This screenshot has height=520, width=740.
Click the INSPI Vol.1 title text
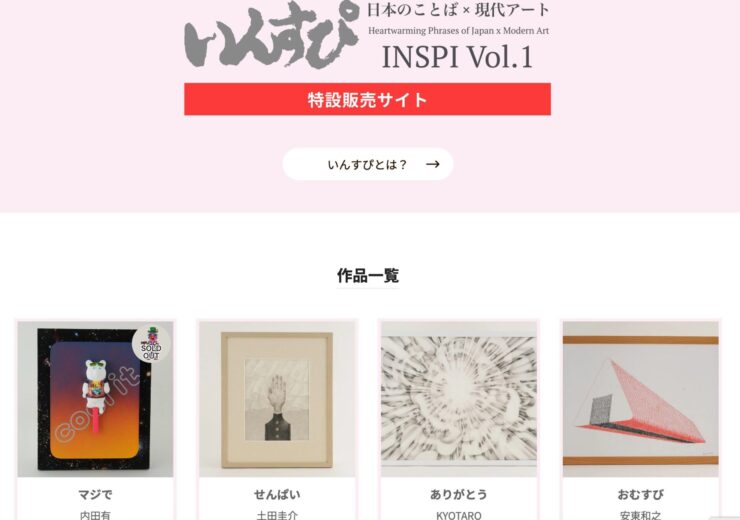tap(457, 57)
